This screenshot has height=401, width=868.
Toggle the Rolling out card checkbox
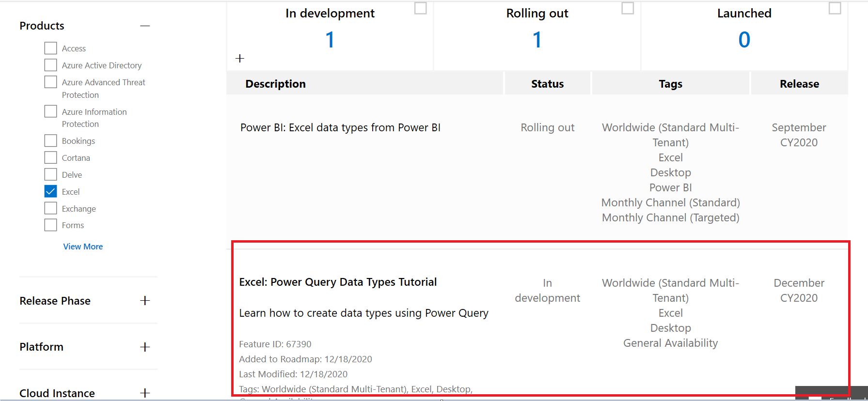tap(628, 8)
